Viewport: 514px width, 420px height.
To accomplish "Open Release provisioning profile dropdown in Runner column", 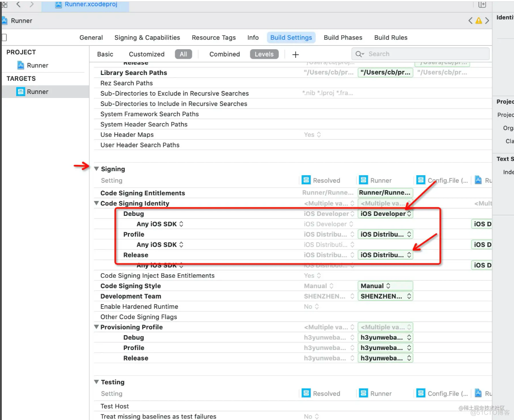I will pyautogui.click(x=386, y=358).
